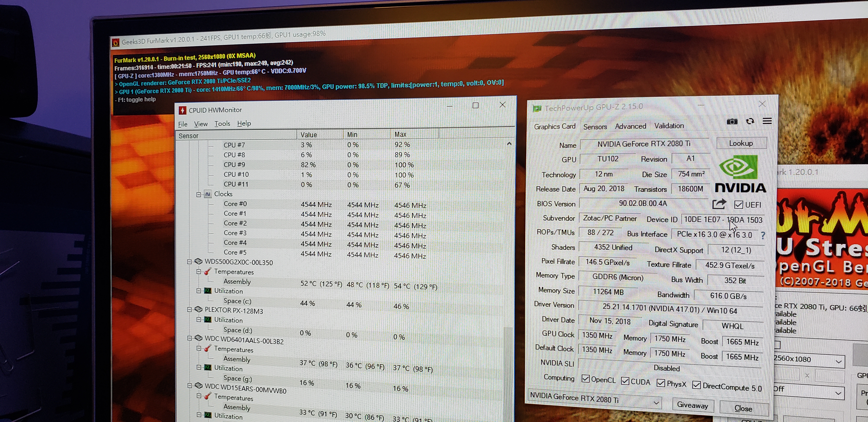Image resolution: width=868 pixels, height=422 pixels.
Task: Click the Utilization icon under WDS500G2X0C
Action: point(208,290)
